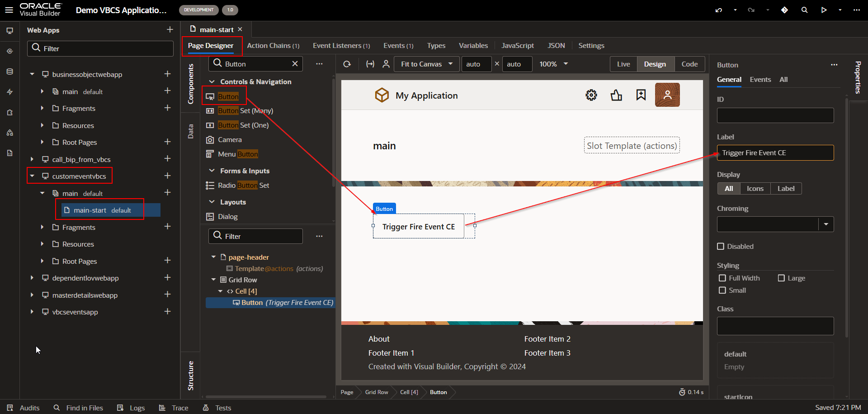Image resolution: width=868 pixels, height=414 pixels.
Task: Open the Git diamond icon menu
Action: tap(784, 10)
